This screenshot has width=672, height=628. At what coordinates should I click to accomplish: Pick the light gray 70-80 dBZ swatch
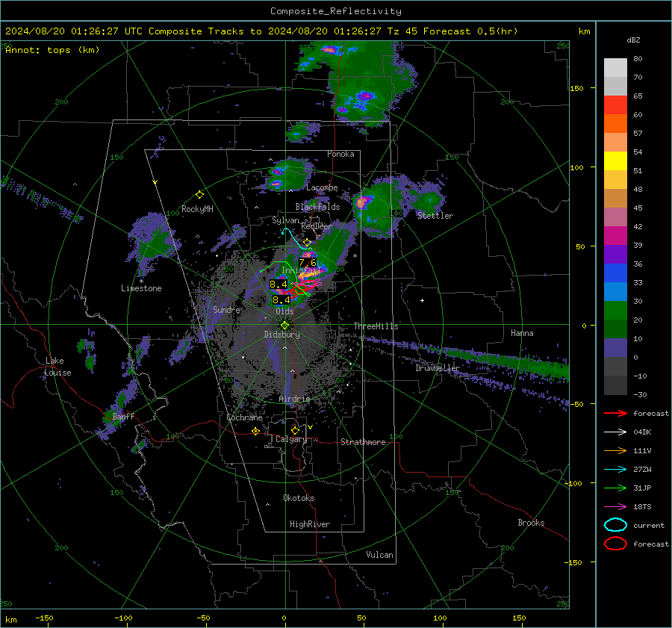point(615,68)
